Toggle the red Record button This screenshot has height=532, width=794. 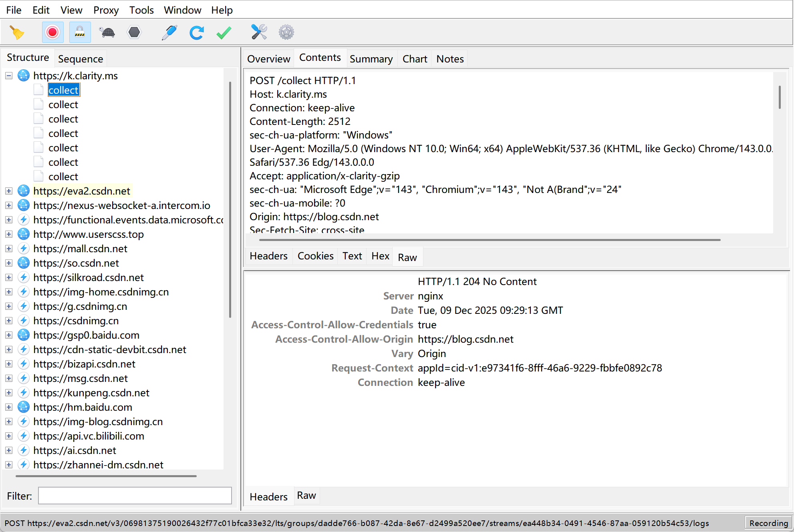(x=52, y=32)
